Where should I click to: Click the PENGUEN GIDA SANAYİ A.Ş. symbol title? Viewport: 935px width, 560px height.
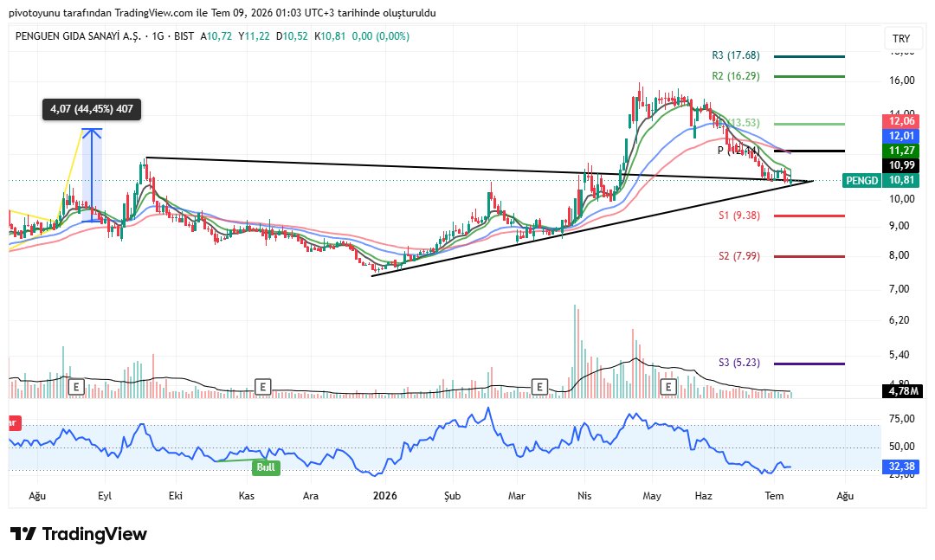tap(78, 36)
